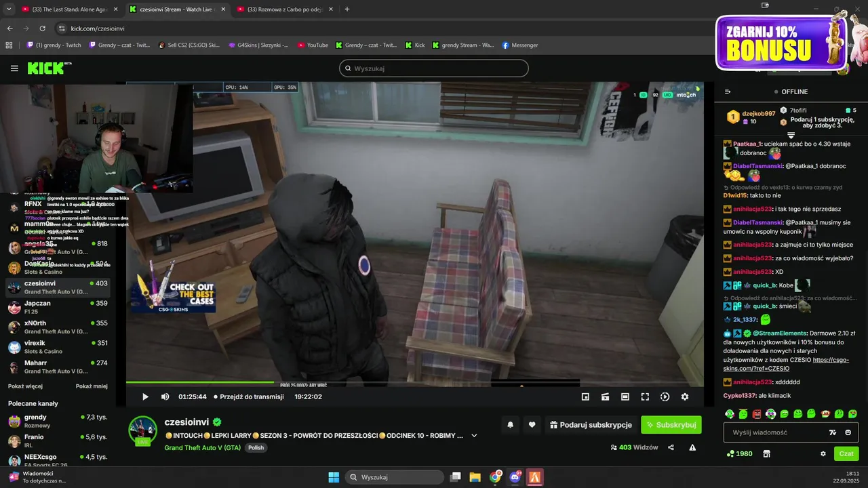Viewport: 868px width, 488px height.
Task: Jump to live via Przejdź do transmisji
Action: click(x=248, y=396)
